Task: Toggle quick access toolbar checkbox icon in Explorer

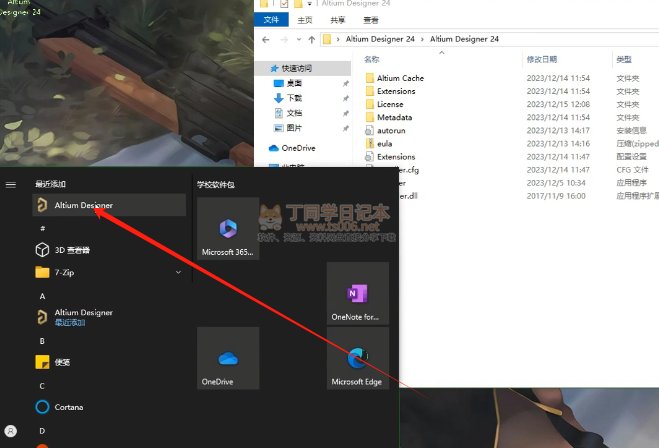Action: [x=284, y=4]
